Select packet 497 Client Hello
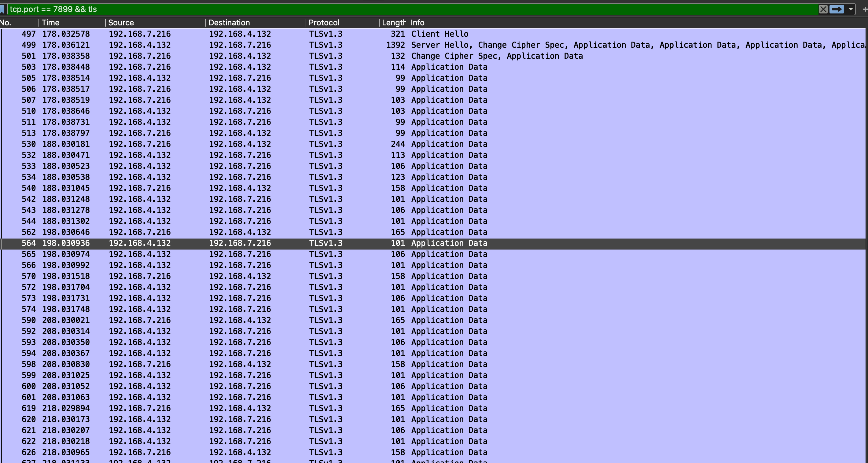Image resolution: width=868 pixels, height=463 pixels. click(x=433, y=34)
